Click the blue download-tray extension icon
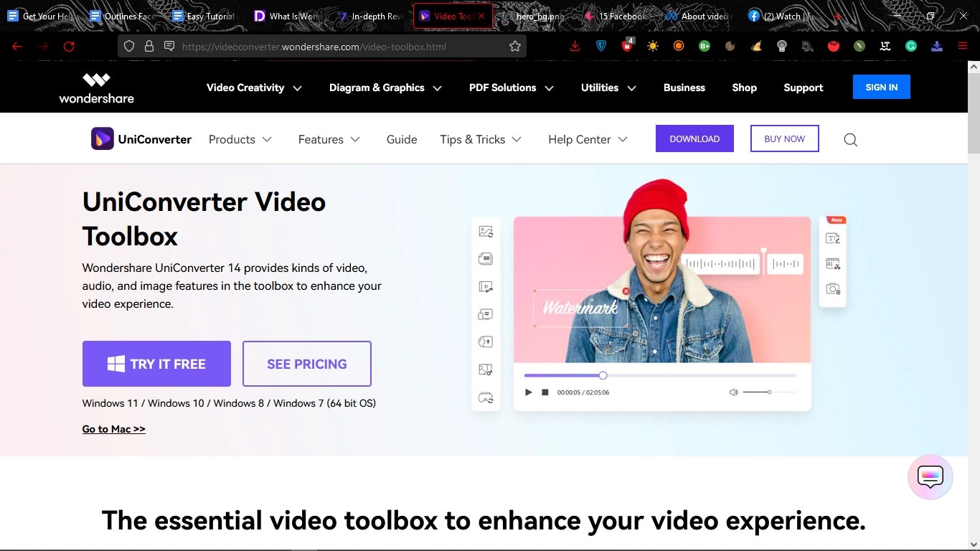The width and height of the screenshot is (980, 551). pyautogui.click(x=937, y=47)
